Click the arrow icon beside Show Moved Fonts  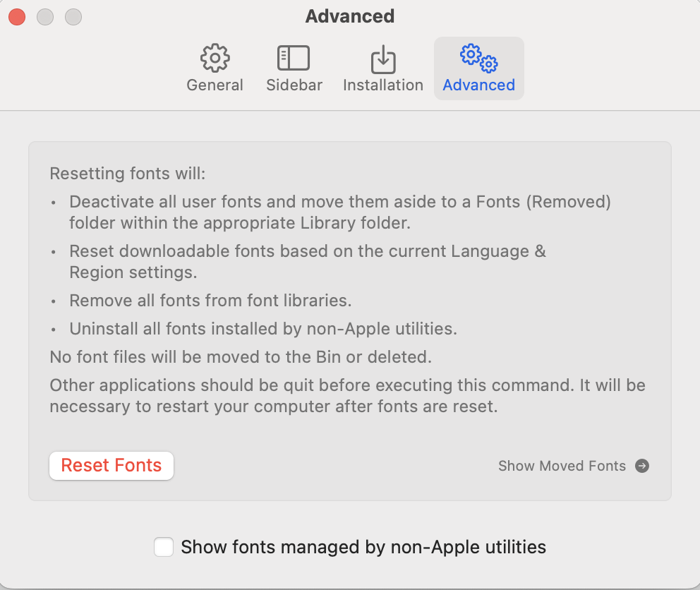[642, 466]
